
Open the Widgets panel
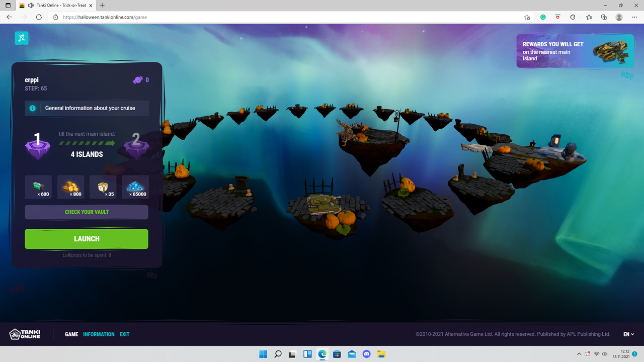pyautogui.click(x=307, y=354)
